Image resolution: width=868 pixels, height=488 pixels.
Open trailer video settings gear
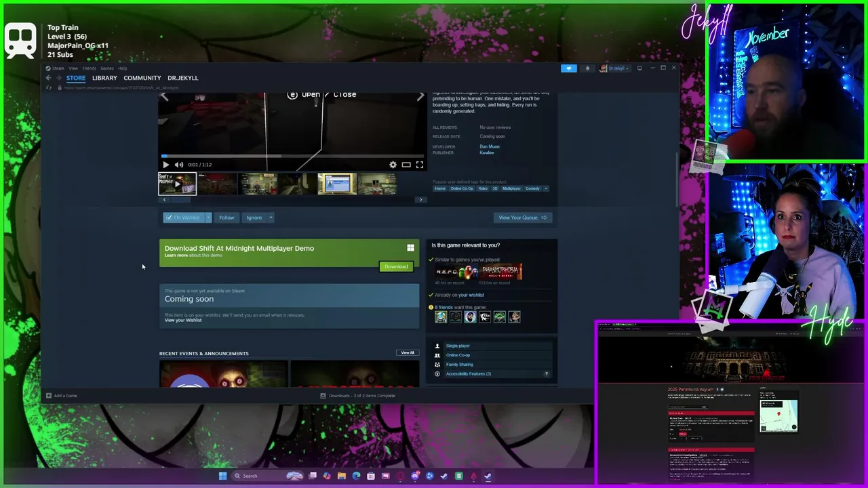click(x=393, y=165)
